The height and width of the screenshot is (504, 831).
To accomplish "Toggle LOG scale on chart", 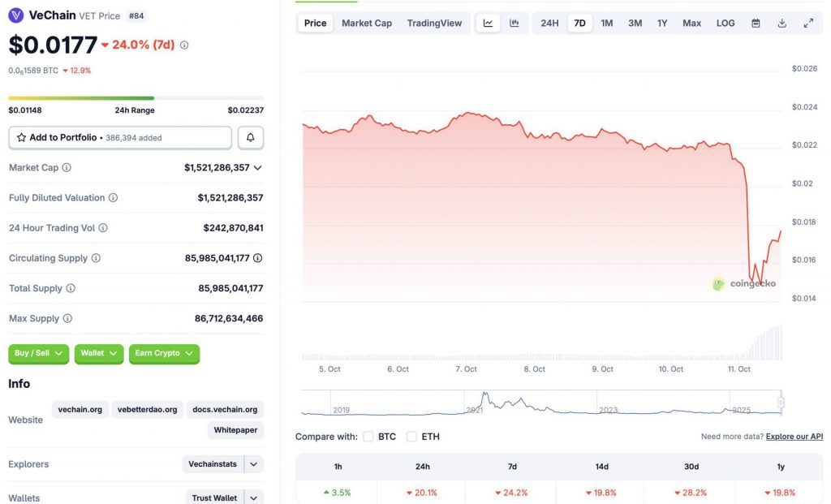I will click(726, 23).
